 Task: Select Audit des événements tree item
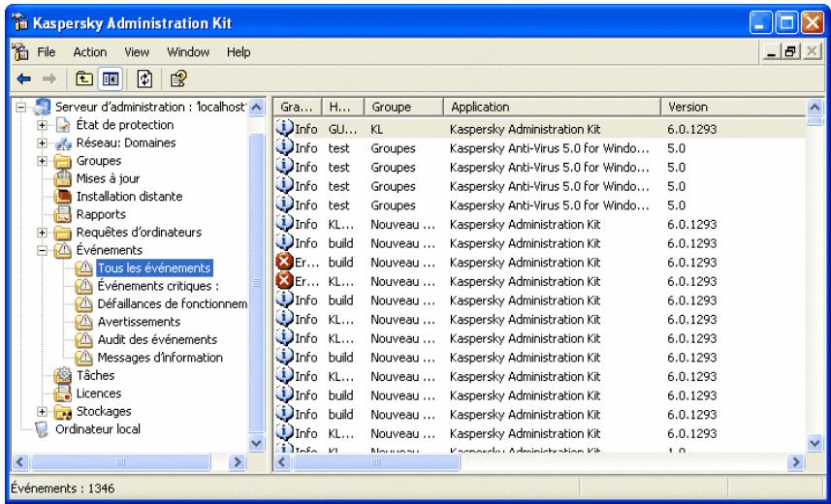coord(157,339)
